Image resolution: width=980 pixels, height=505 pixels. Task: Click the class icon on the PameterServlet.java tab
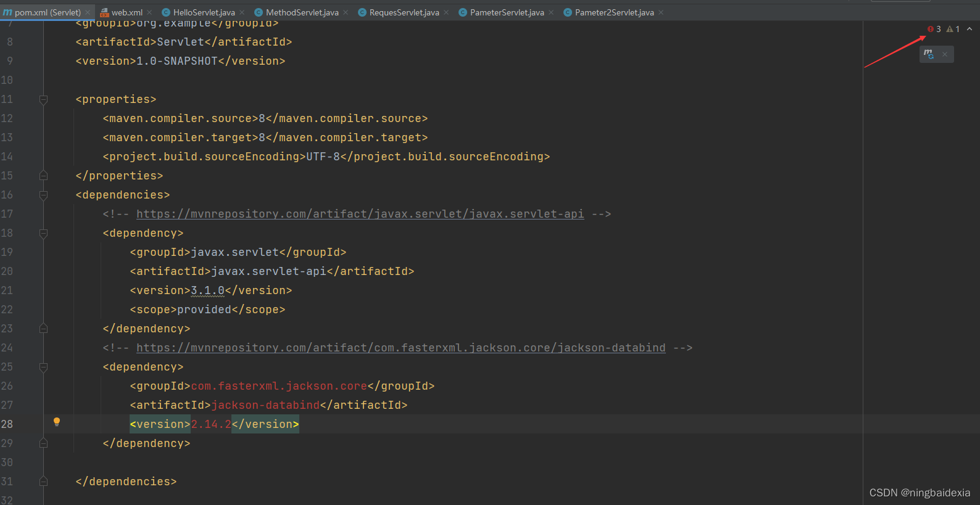(x=463, y=12)
